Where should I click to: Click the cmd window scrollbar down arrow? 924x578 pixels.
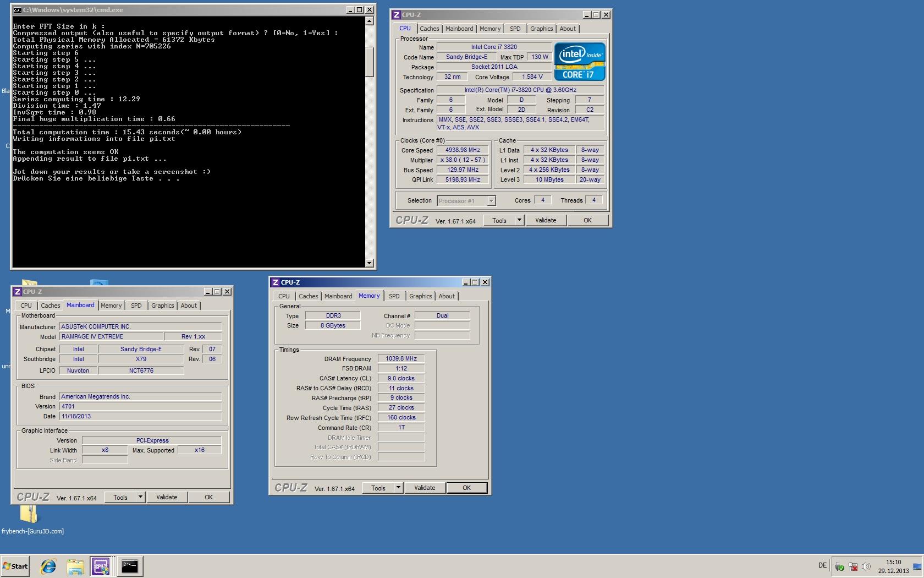370,263
